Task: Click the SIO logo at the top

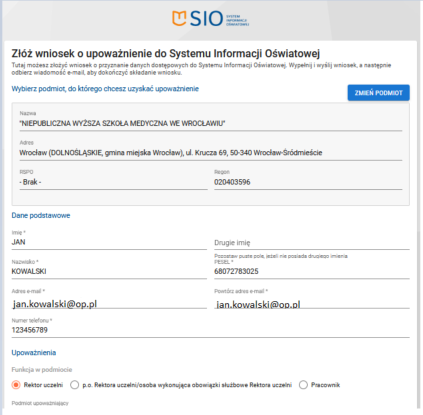Action: [x=210, y=18]
